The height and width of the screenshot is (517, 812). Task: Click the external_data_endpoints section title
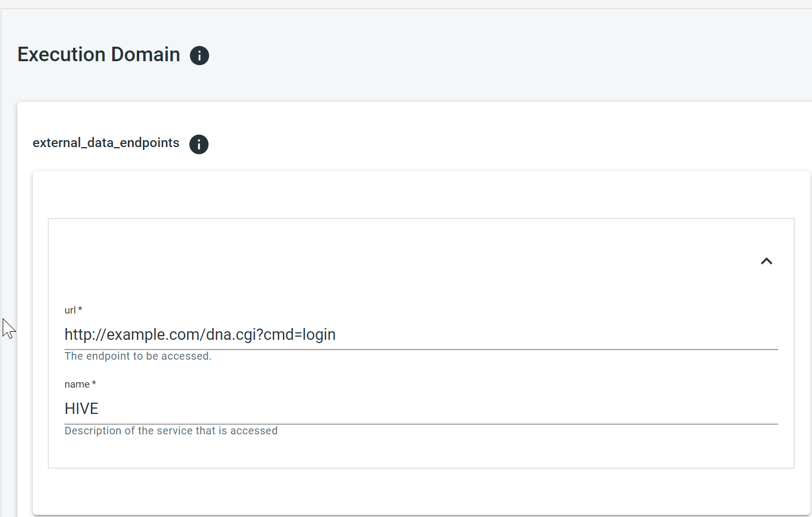106,143
